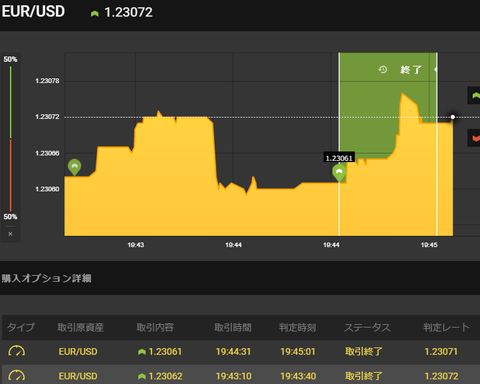Click the white current-price dot on chart
Viewport: 480px width, 384px height.
pos(453,117)
